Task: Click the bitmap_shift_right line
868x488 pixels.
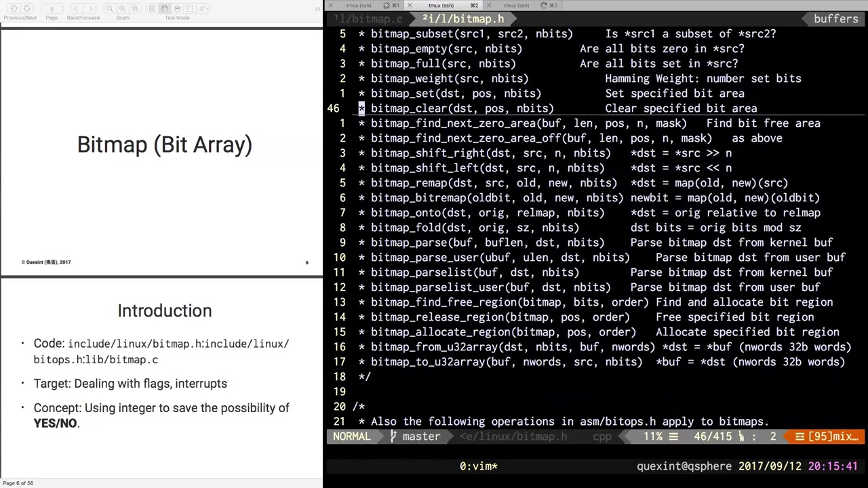Action: [545, 153]
